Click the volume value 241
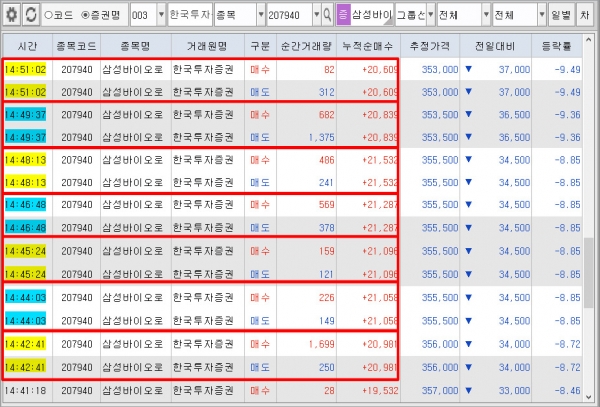Screen dimensions: 600x407 (326, 182)
